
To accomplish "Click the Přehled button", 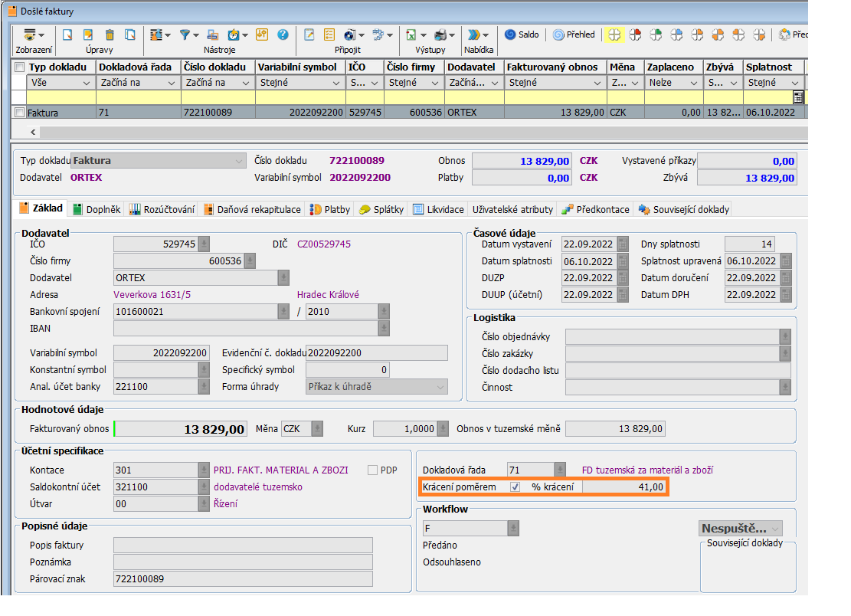I will [574, 35].
